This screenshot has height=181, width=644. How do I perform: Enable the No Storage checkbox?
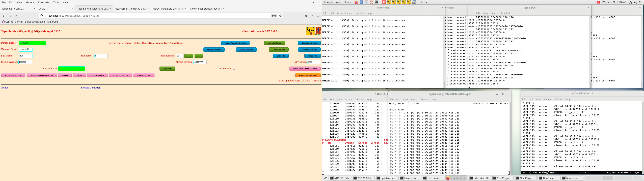234,69
